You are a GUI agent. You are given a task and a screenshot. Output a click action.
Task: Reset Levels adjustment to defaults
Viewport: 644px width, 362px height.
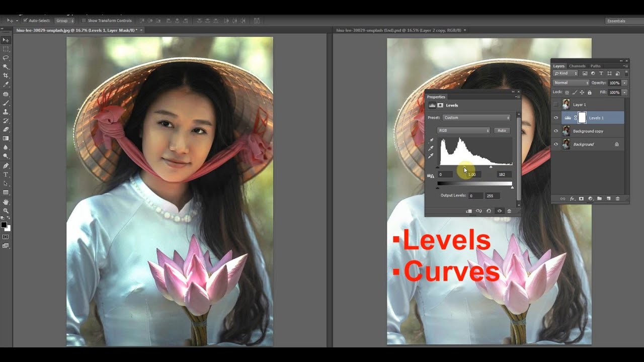click(x=489, y=211)
